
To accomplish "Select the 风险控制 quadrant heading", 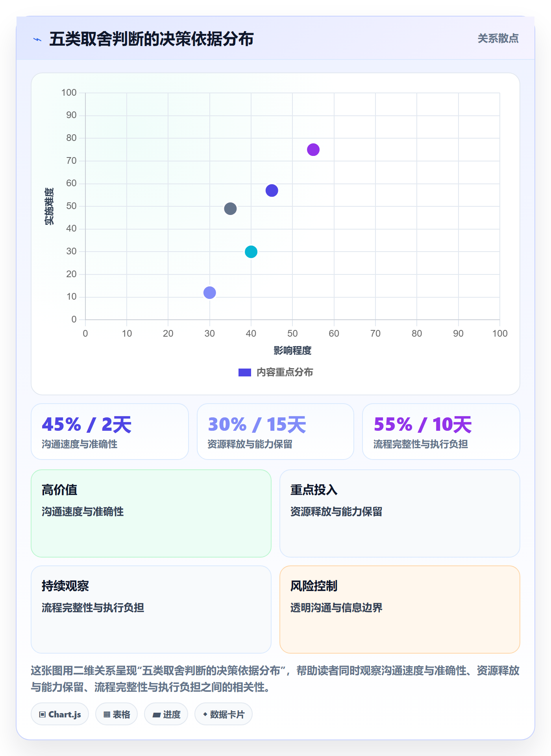I will coord(314,586).
